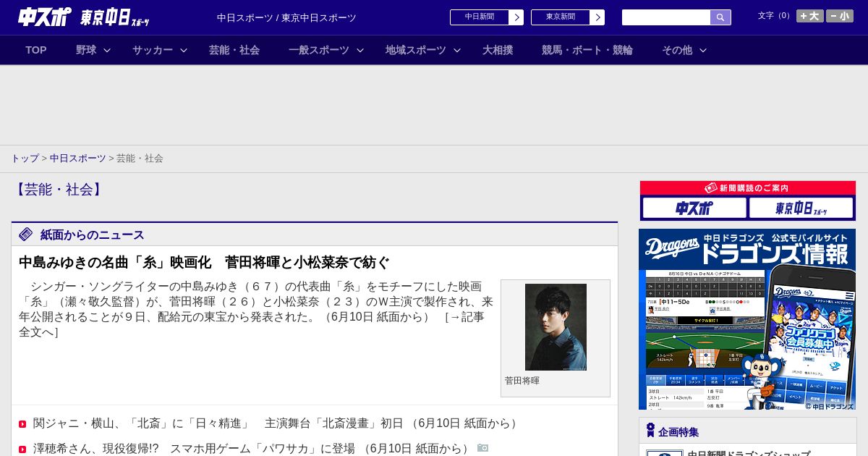Screen dimensions: 868x456
Task: Open the 地域スポーツ menu
Action: pyautogui.click(x=416, y=50)
